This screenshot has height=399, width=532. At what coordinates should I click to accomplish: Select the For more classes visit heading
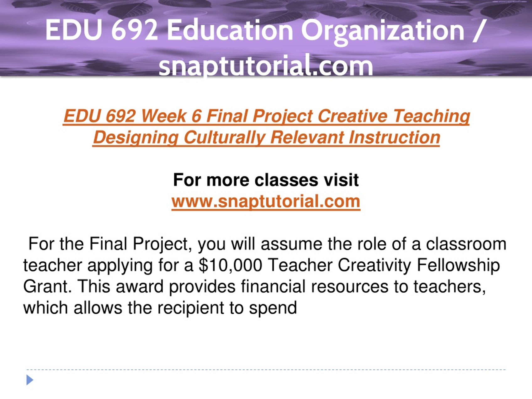click(266, 180)
